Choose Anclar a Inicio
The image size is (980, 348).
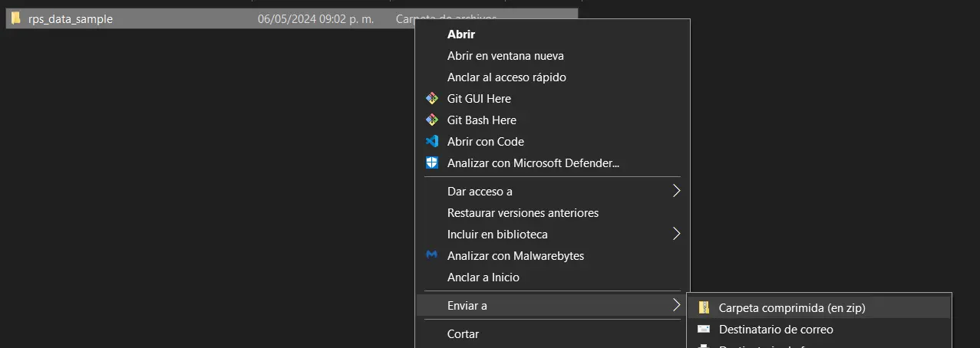point(483,277)
